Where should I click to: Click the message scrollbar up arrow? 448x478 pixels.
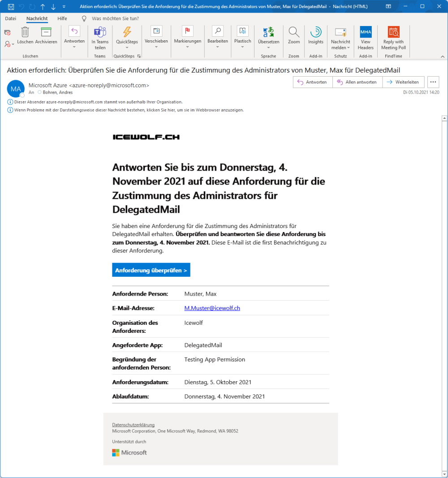[444, 118]
